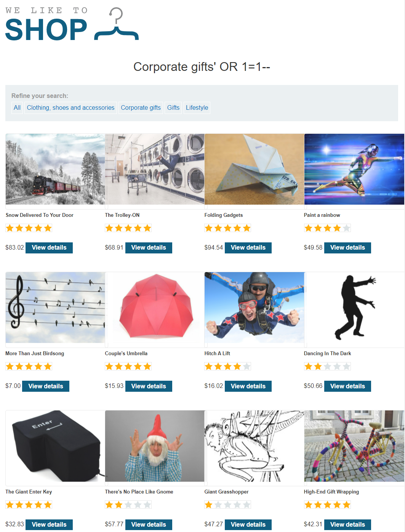View details for Dancing In The Dark

tap(347, 386)
